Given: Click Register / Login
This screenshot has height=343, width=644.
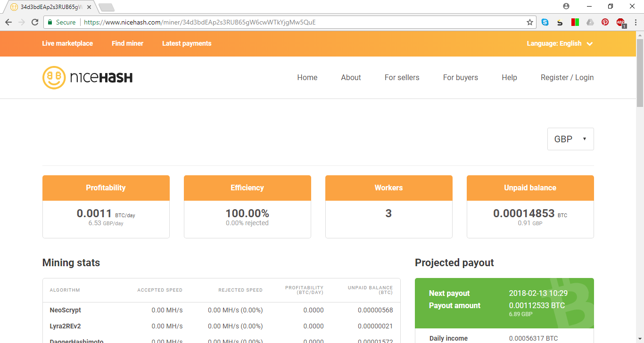Looking at the screenshot, I should [x=567, y=78].
